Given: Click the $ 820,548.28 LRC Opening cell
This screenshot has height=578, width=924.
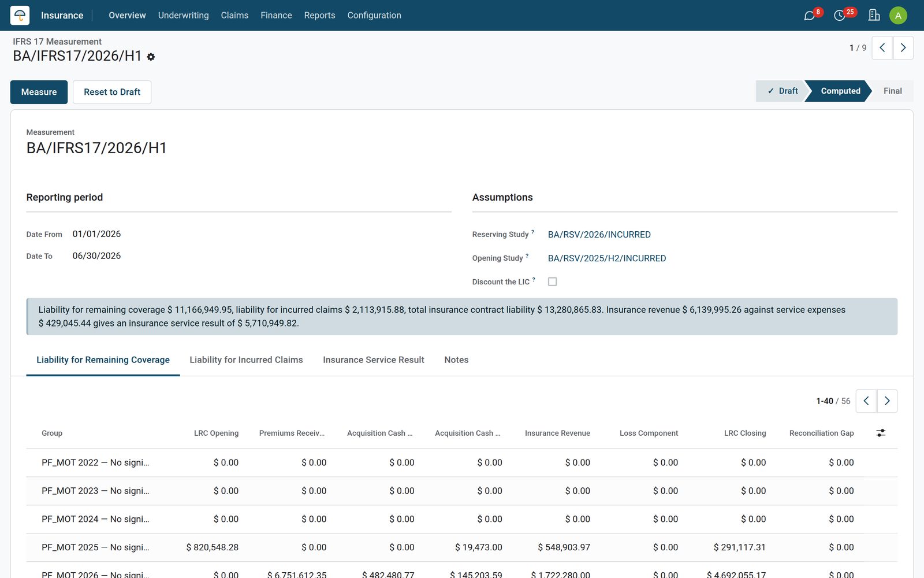Looking at the screenshot, I should pos(212,547).
